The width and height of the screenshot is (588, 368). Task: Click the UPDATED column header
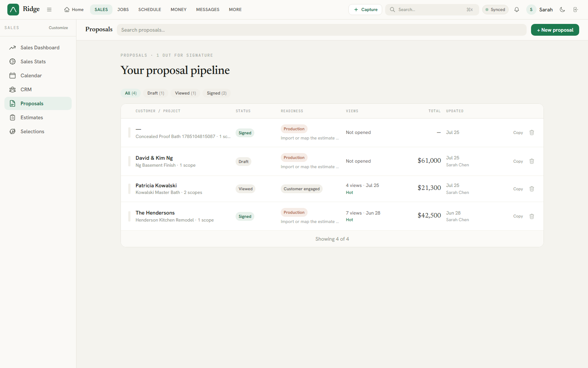click(455, 111)
